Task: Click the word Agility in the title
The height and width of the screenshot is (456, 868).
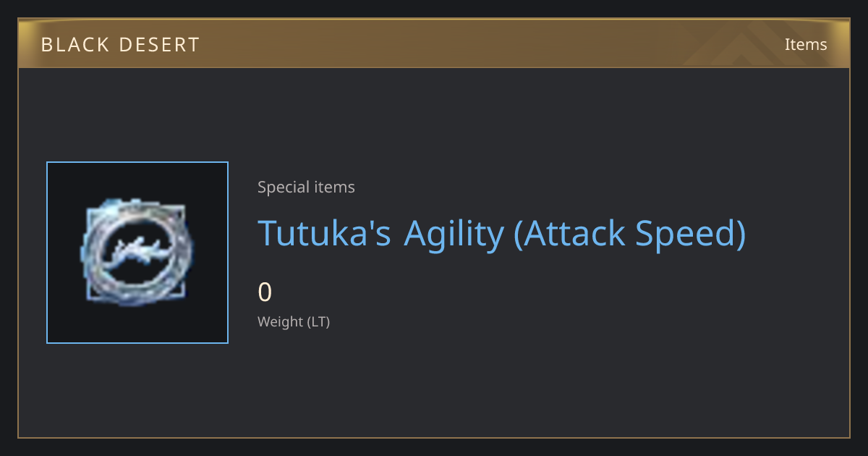Action: (x=454, y=235)
